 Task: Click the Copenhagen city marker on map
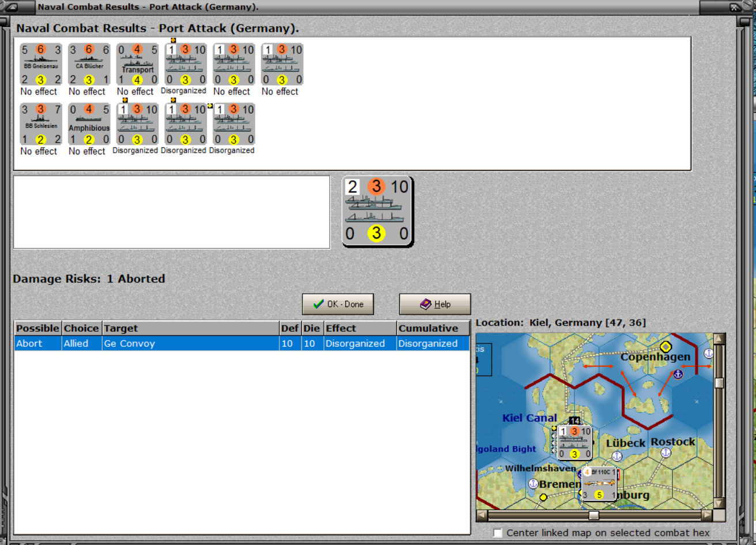[666, 347]
